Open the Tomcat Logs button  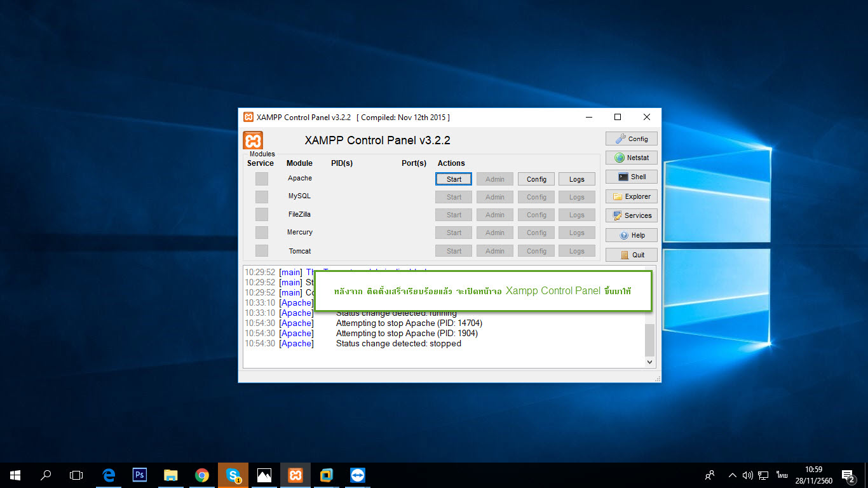pos(577,251)
